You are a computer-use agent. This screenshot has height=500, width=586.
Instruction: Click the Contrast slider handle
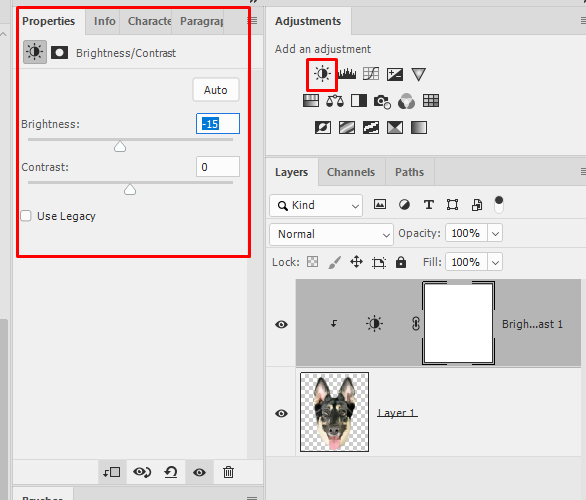130,189
